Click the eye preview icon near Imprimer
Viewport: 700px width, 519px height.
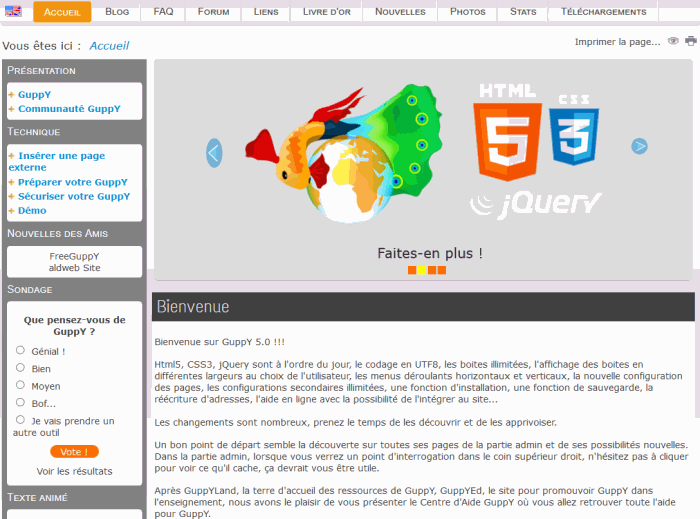673,41
